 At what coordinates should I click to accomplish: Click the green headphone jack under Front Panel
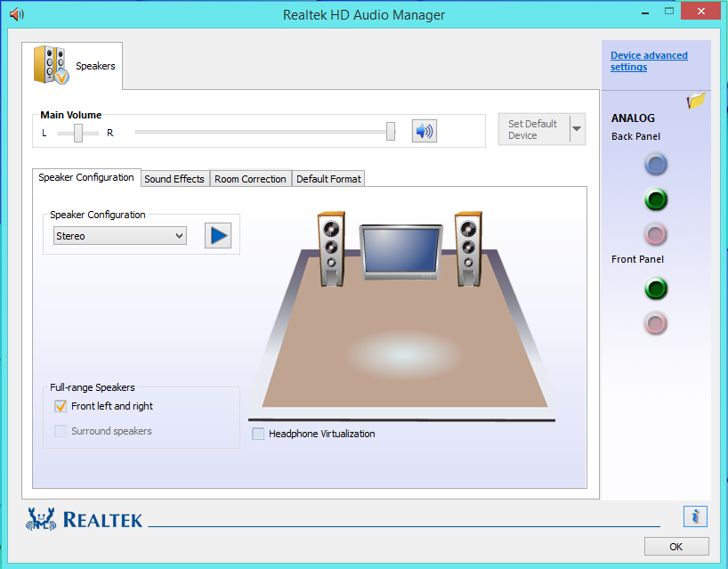tap(655, 289)
